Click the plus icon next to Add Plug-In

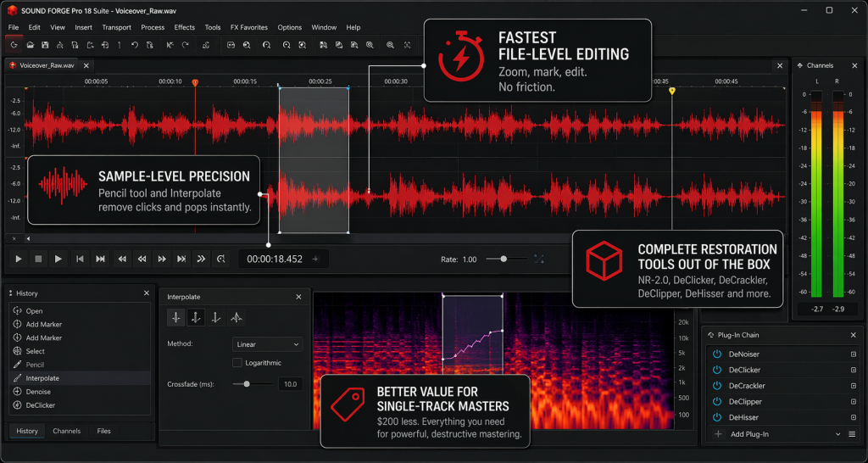(719, 434)
